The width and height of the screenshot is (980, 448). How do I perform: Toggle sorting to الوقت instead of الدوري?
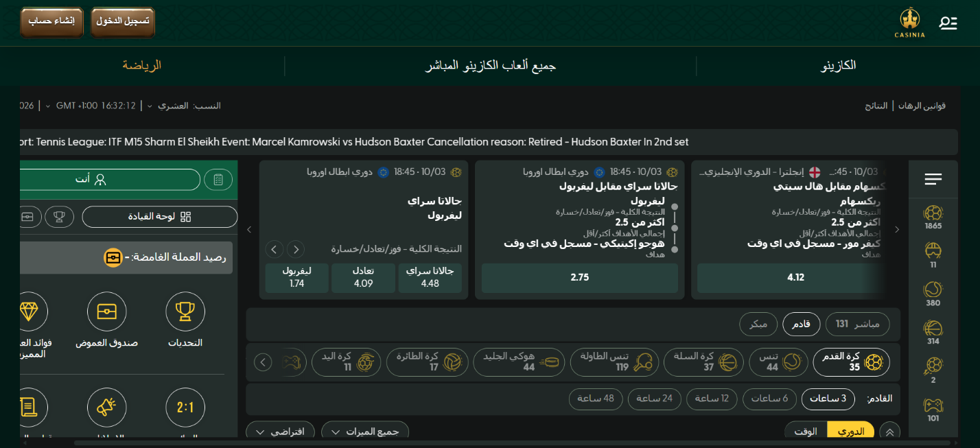point(806,430)
